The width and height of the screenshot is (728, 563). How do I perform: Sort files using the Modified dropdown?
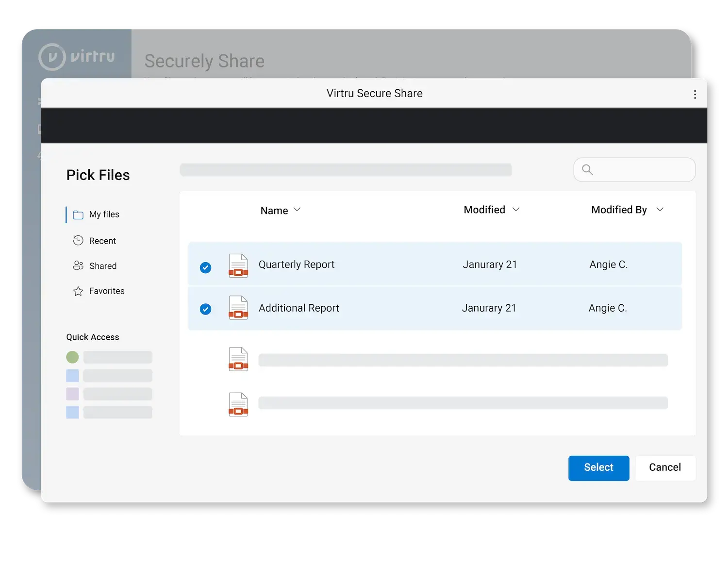(492, 210)
